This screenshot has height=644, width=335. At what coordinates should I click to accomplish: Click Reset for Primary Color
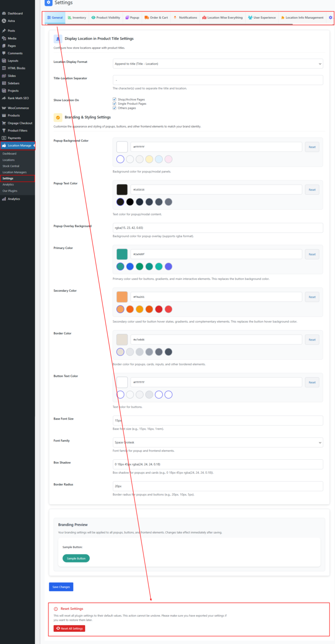point(312,254)
